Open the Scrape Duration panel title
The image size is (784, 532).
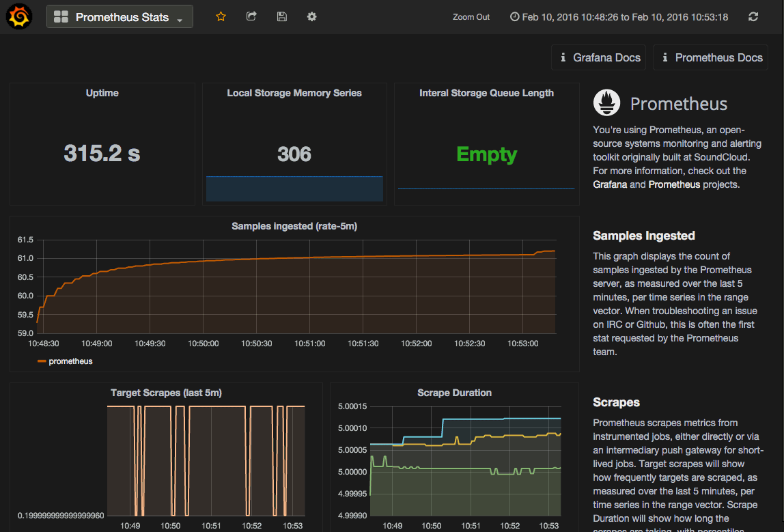[455, 393]
